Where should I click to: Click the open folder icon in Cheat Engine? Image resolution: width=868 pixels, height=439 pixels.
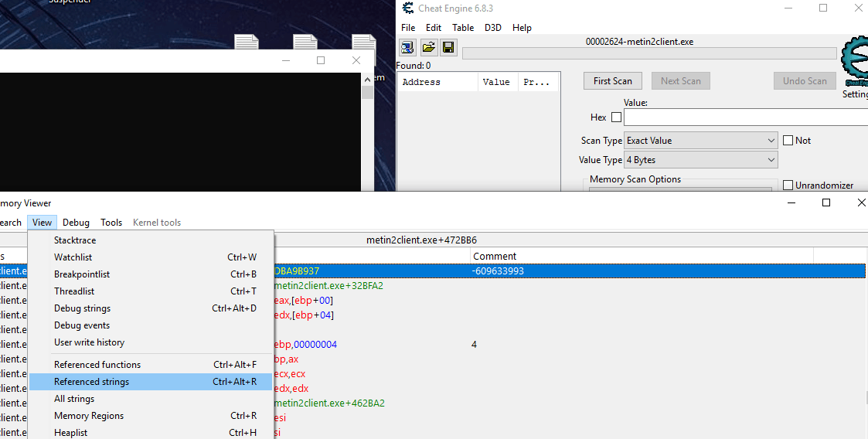pyautogui.click(x=428, y=47)
